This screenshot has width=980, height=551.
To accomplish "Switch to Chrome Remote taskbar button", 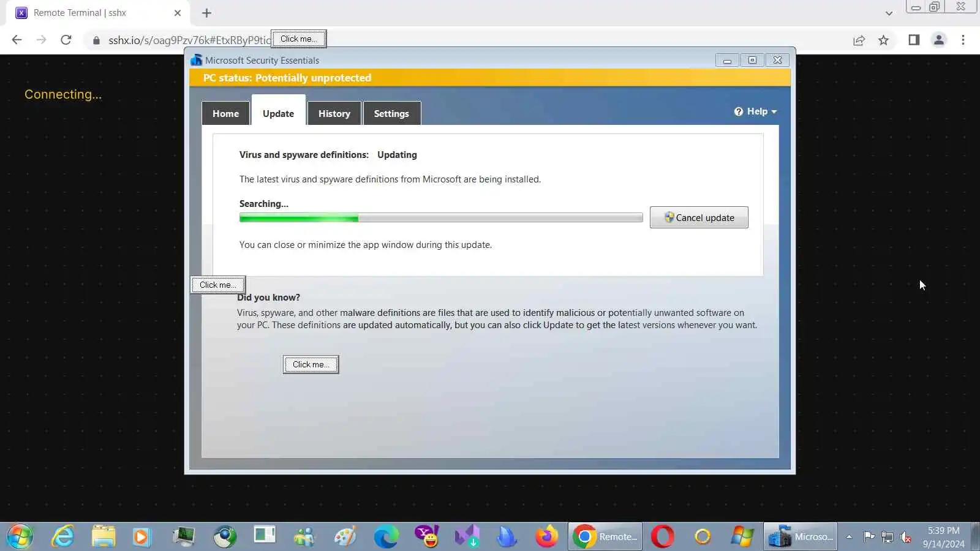I will coord(605,537).
